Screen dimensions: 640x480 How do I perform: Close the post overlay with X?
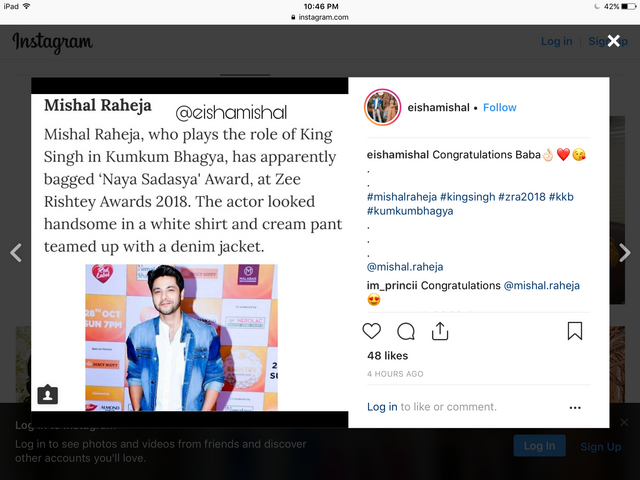click(x=613, y=40)
